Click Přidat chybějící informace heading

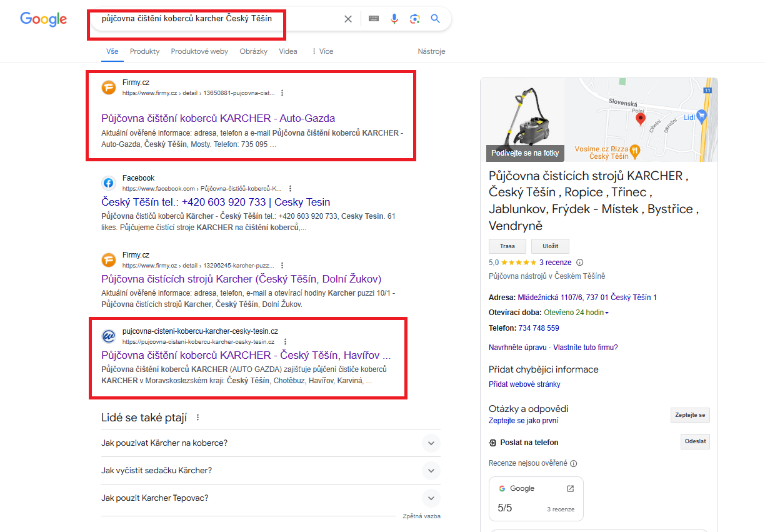[x=544, y=369]
